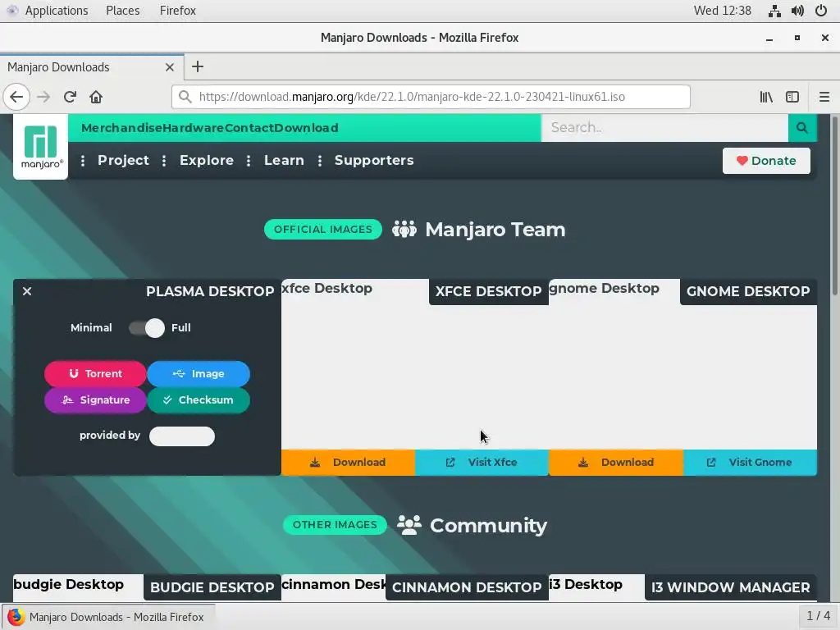Viewport: 840px width, 630px height.
Task: Toggle the Minimal/Full switch
Action: coord(147,328)
